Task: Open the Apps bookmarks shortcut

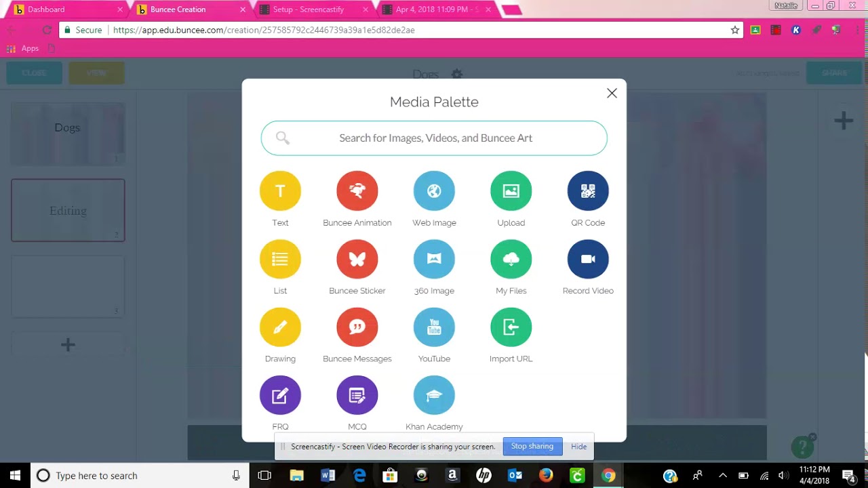Action: pyautogui.click(x=23, y=49)
